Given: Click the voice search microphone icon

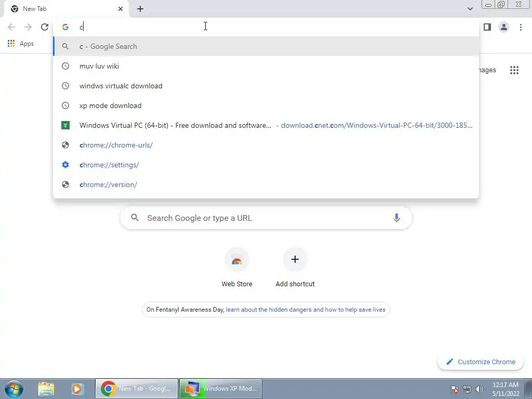Looking at the screenshot, I should pos(396,218).
